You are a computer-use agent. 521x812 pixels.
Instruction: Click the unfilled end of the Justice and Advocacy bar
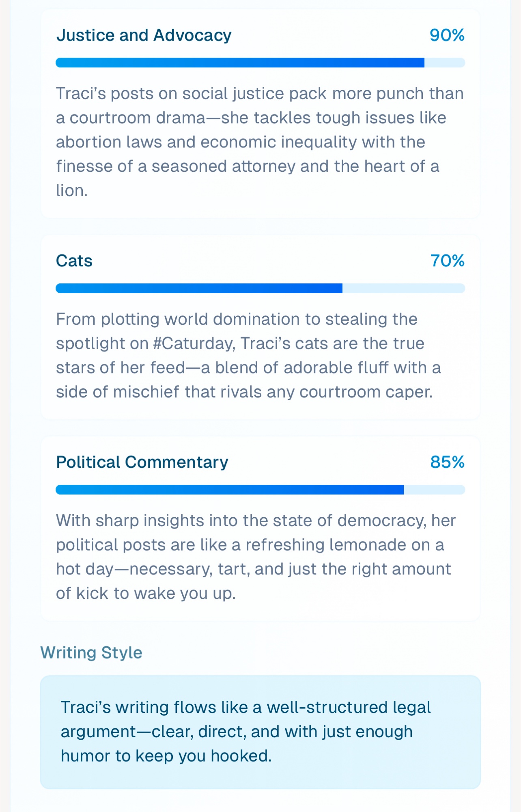[x=444, y=63]
